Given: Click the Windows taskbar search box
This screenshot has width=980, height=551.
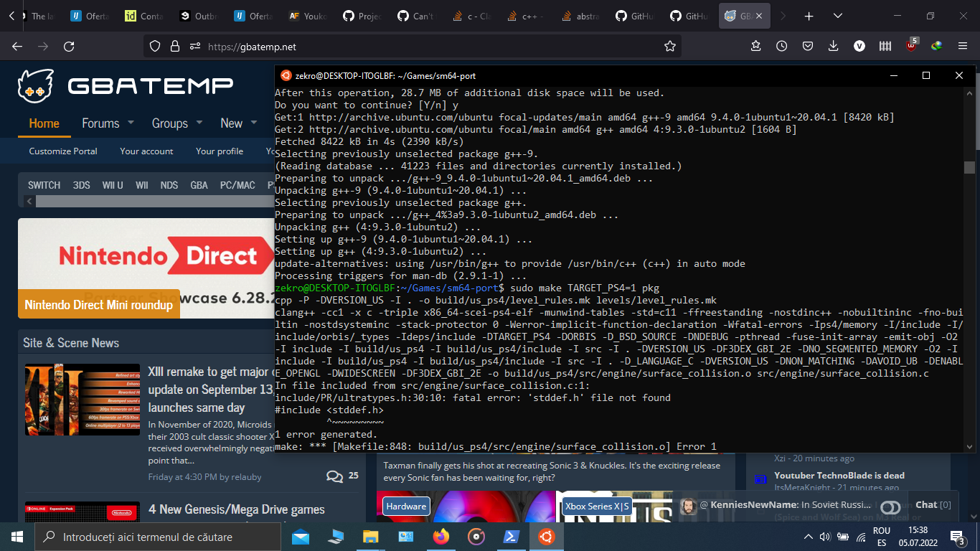Looking at the screenshot, I should pyautogui.click(x=158, y=537).
